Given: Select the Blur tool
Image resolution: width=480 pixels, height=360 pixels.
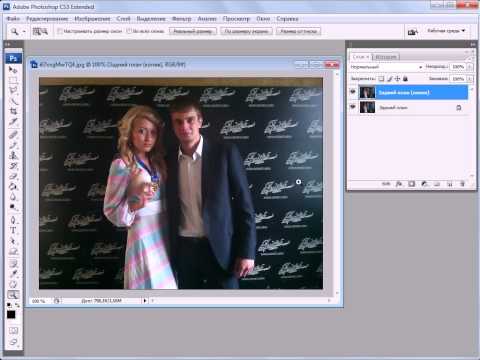Looking at the screenshot, I should (13, 196).
